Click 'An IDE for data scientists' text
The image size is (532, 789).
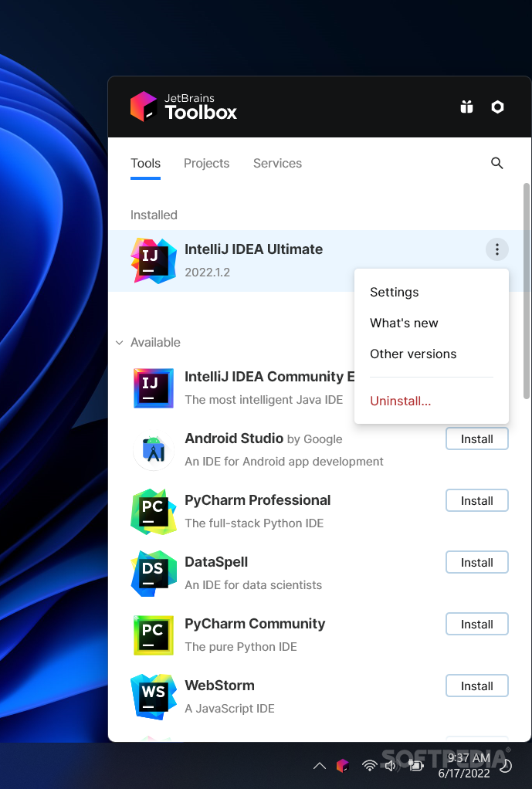pos(253,584)
